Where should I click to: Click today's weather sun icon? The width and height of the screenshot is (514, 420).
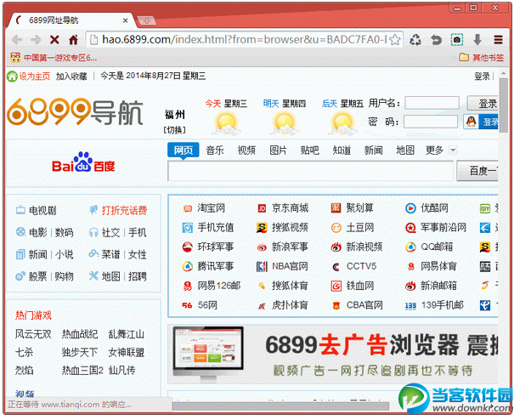tap(226, 123)
